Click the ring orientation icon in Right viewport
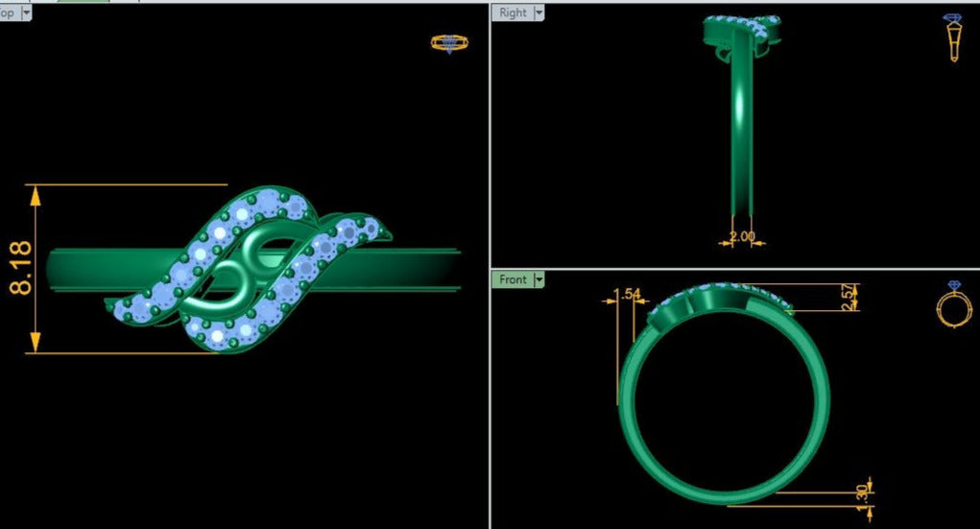This screenshot has height=529, width=980. click(953, 38)
